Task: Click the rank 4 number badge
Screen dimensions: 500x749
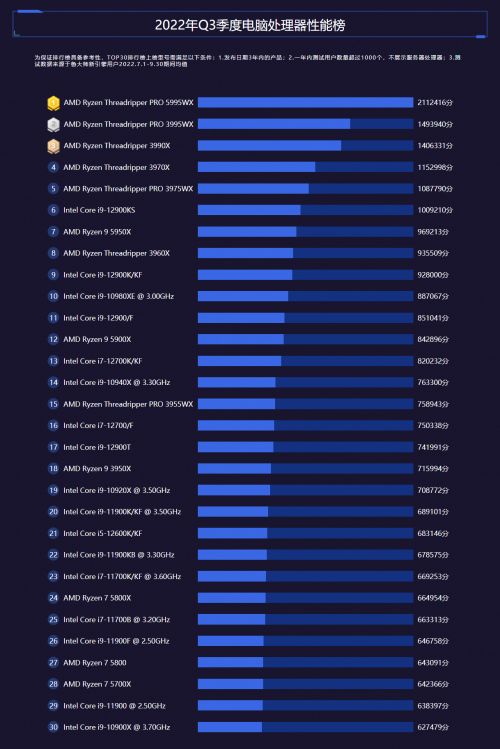Action: pos(53,167)
